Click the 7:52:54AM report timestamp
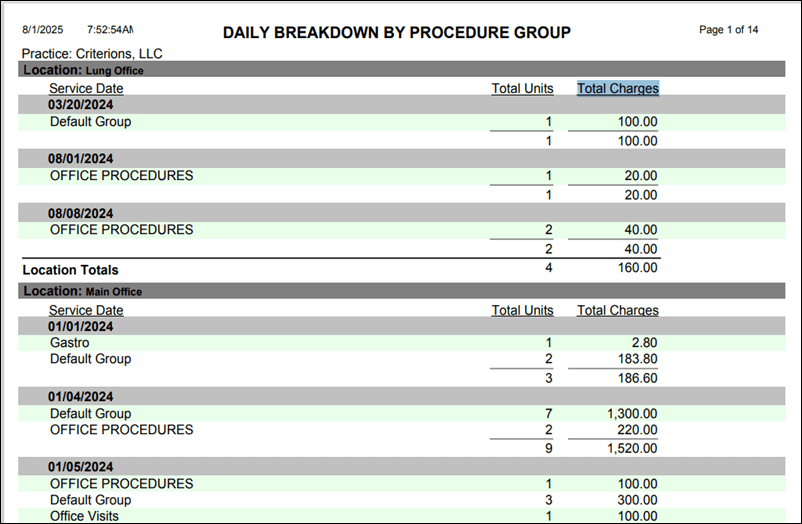 [x=110, y=31]
